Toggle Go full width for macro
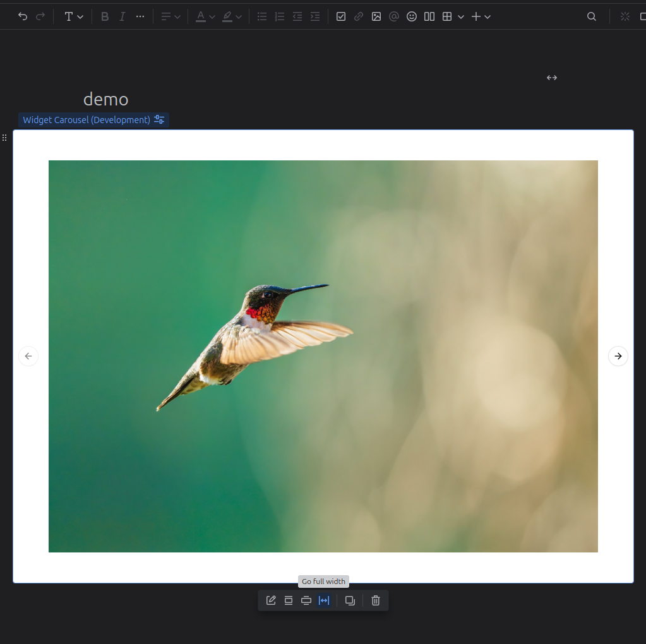This screenshot has width=646, height=644. point(324,600)
